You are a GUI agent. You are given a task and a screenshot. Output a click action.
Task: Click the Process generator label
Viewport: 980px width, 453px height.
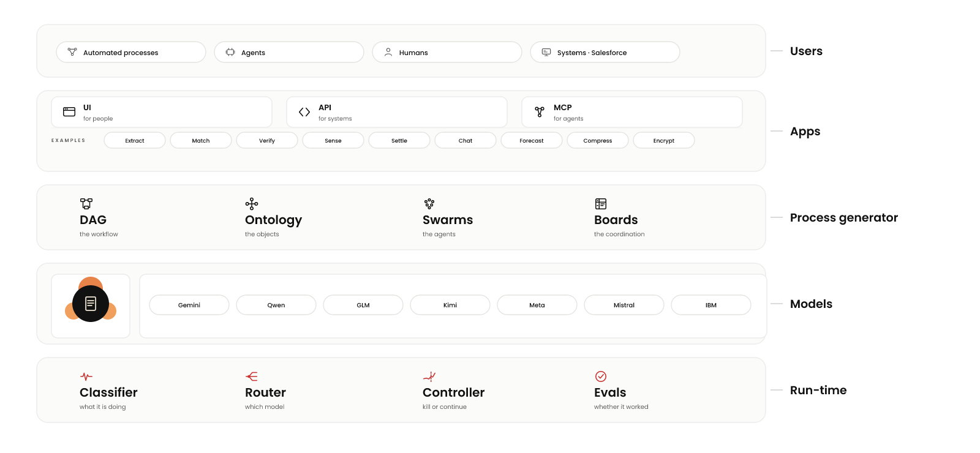point(844,218)
